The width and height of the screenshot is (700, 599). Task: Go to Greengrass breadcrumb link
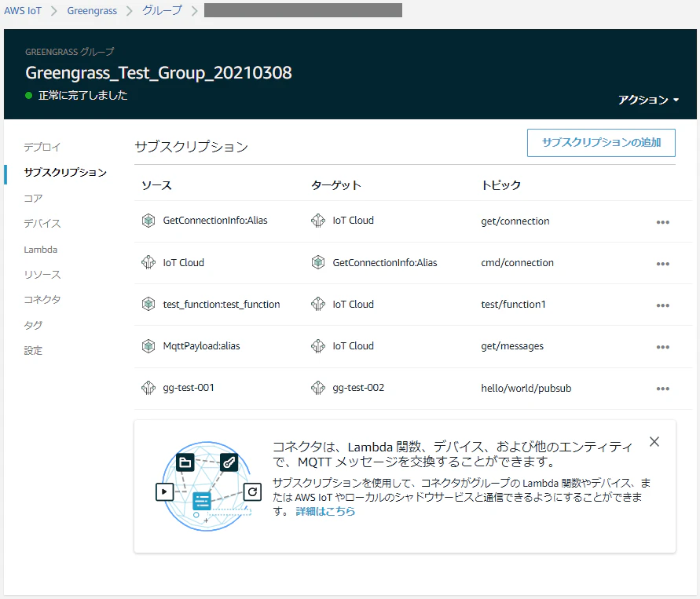92,11
